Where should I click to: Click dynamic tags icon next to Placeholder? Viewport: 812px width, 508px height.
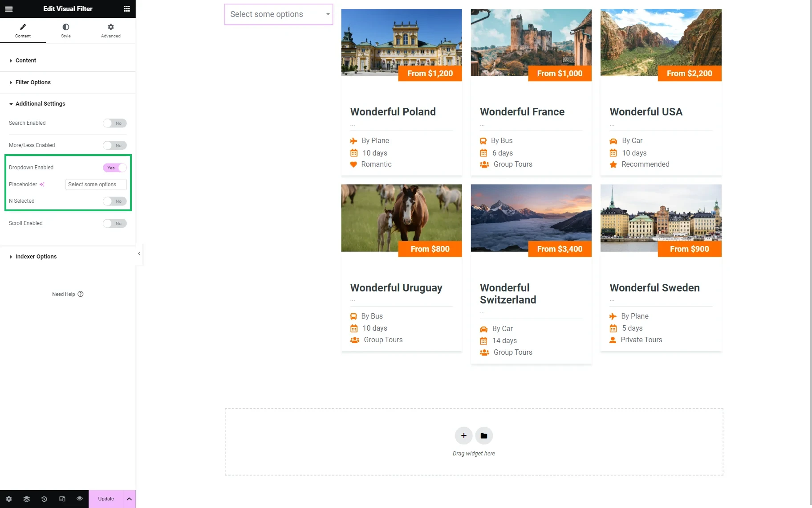point(42,184)
